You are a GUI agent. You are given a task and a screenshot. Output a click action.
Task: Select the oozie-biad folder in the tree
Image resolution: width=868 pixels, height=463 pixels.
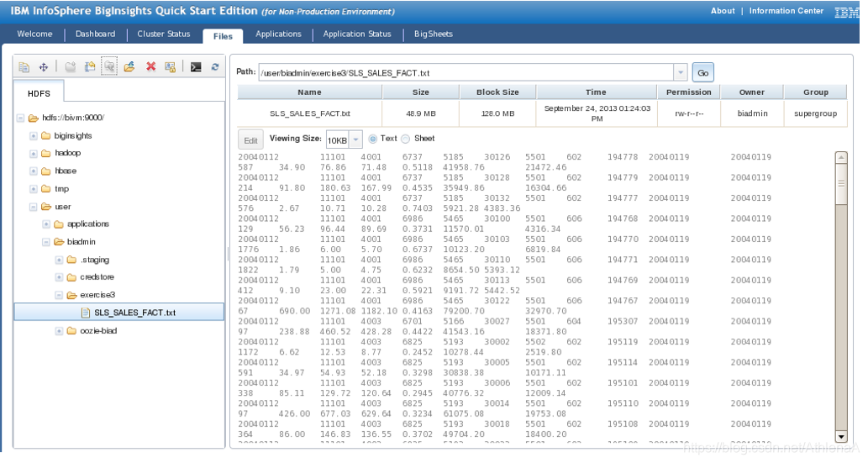coord(98,331)
